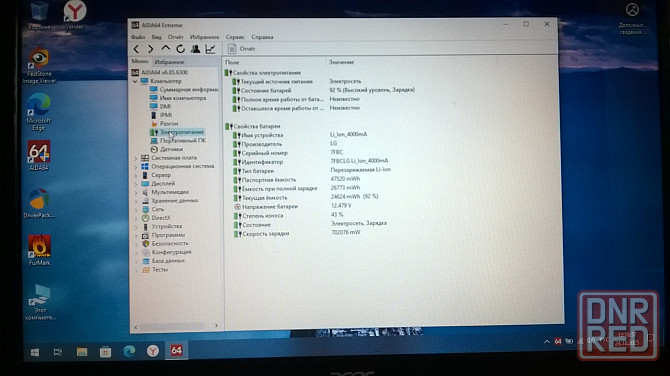Collapse the Компьютер tree node
Screen dimensions: 670x376
click(x=135, y=81)
